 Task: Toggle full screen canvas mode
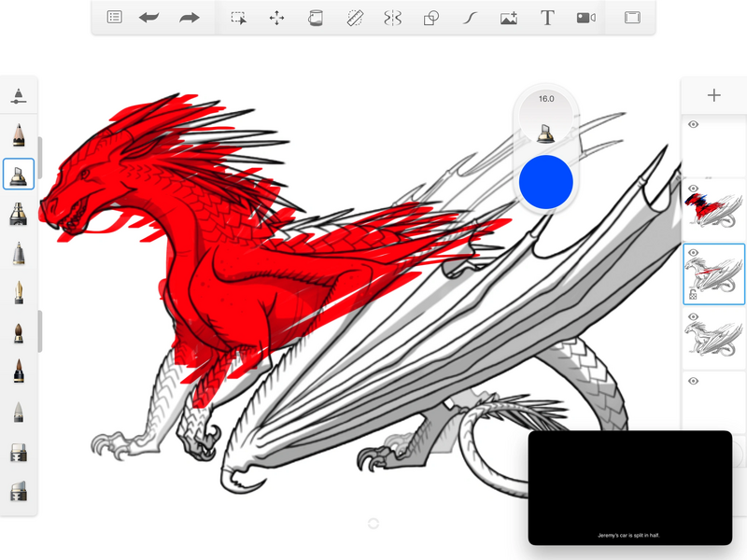click(632, 18)
